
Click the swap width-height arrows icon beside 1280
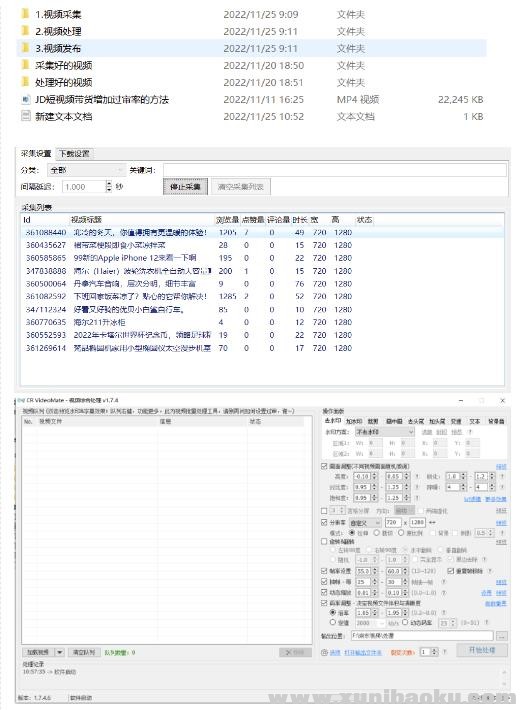pos(432,522)
